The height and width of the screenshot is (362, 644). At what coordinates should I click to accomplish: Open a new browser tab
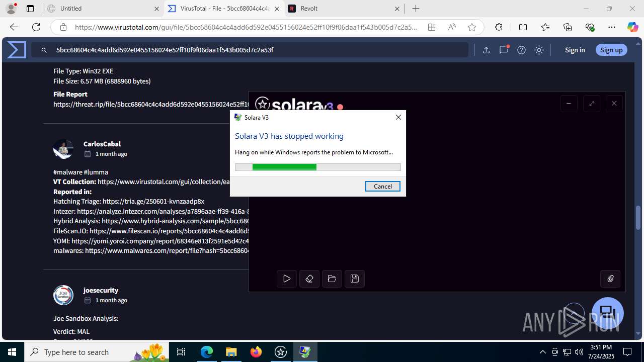click(x=416, y=9)
